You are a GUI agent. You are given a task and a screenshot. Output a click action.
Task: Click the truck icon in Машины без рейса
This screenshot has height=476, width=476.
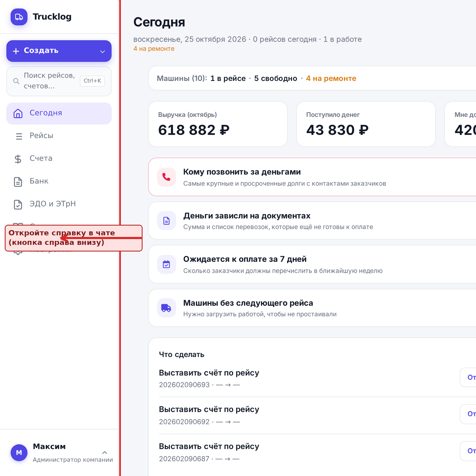pyautogui.click(x=167, y=308)
